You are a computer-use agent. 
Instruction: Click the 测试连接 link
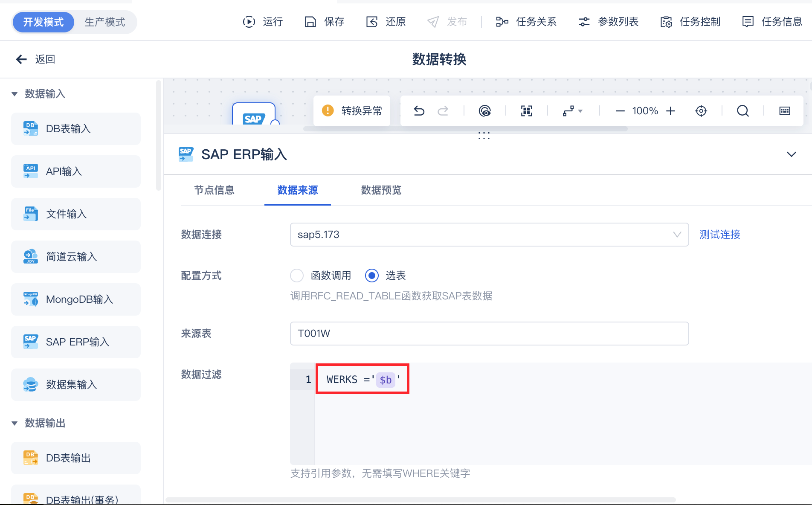(719, 235)
